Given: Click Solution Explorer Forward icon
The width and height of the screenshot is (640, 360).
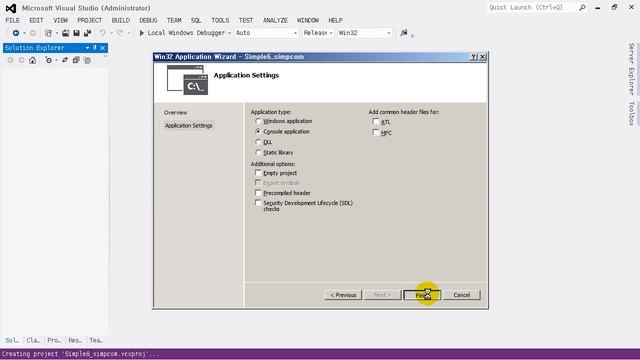Looking at the screenshot, I should (x=21, y=60).
